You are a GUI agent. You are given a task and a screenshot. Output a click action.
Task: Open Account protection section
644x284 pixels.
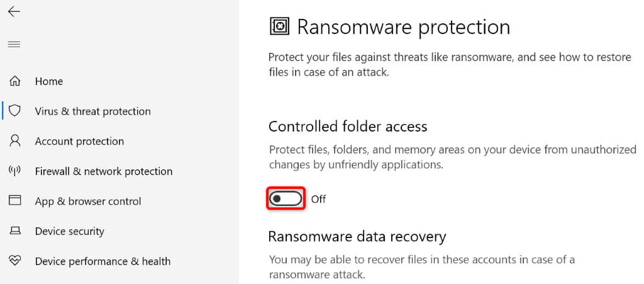pos(79,141)
